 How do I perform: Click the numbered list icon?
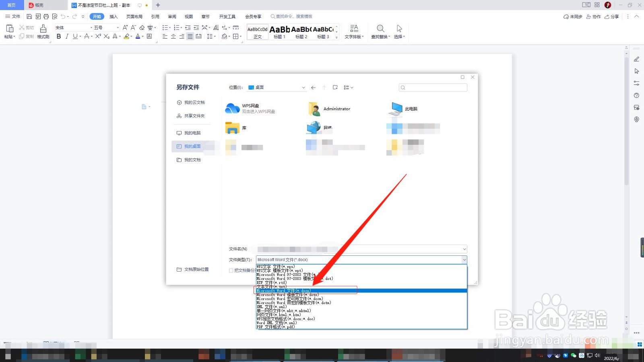click(x=176, y=27)
